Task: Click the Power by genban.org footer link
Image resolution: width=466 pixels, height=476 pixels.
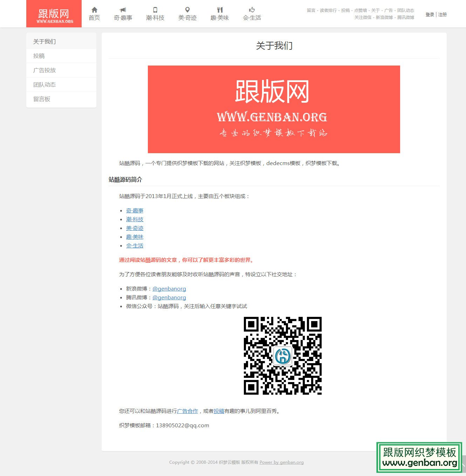Action: tap(281, 462)
